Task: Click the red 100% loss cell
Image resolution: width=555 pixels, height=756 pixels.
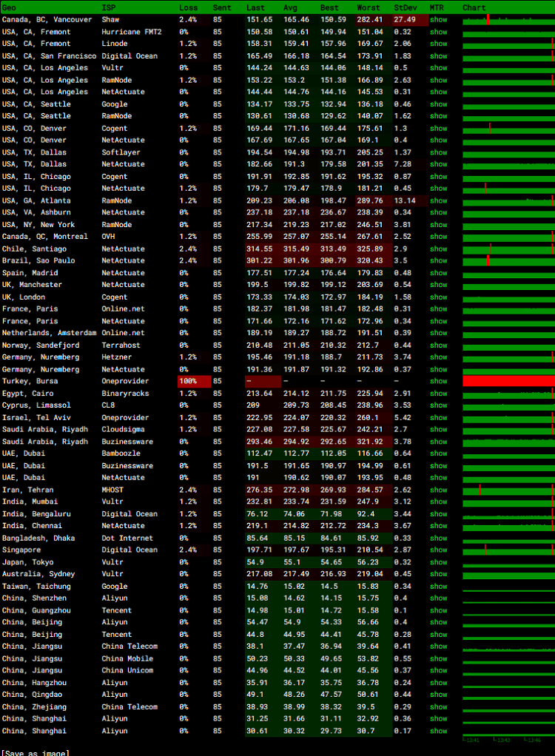Action: 195,382
